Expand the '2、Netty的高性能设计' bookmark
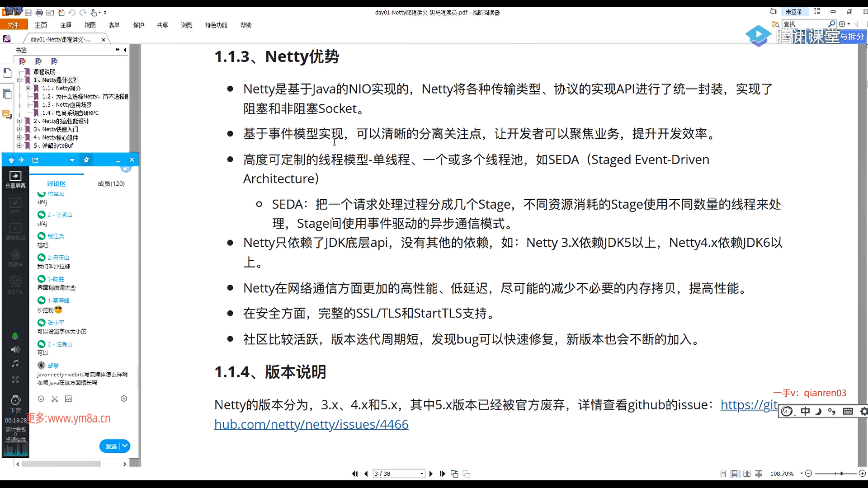 (x=19, y=121)
